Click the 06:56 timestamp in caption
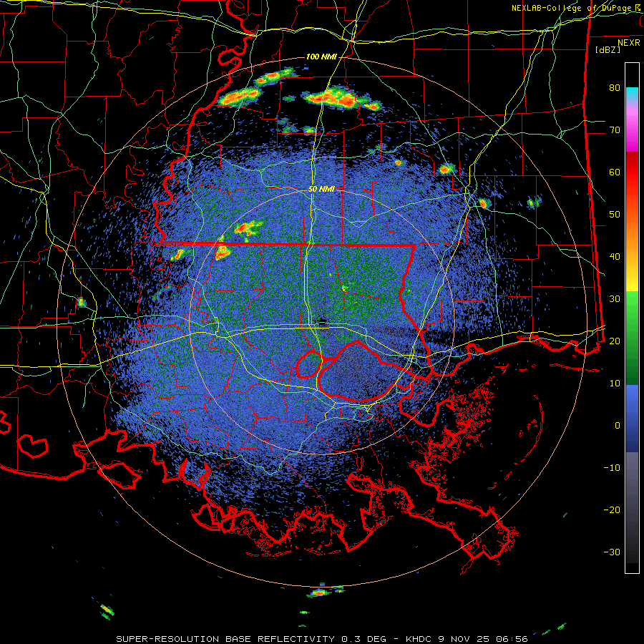This screenshot has height=644, width=644. point(511,639)
